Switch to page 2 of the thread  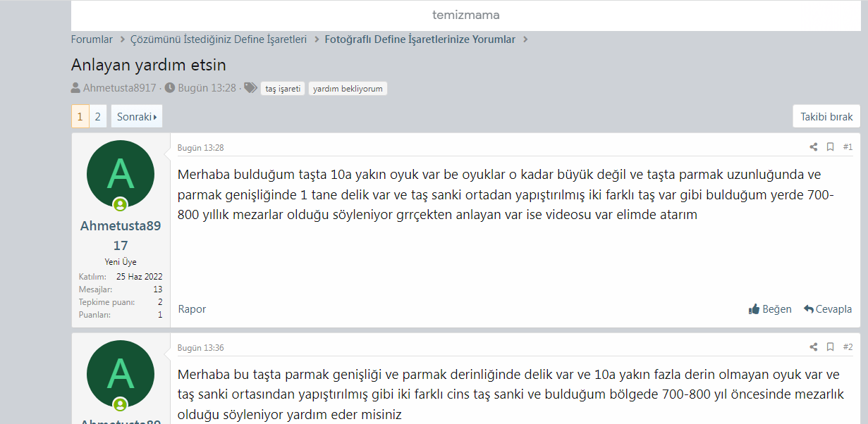97,116
